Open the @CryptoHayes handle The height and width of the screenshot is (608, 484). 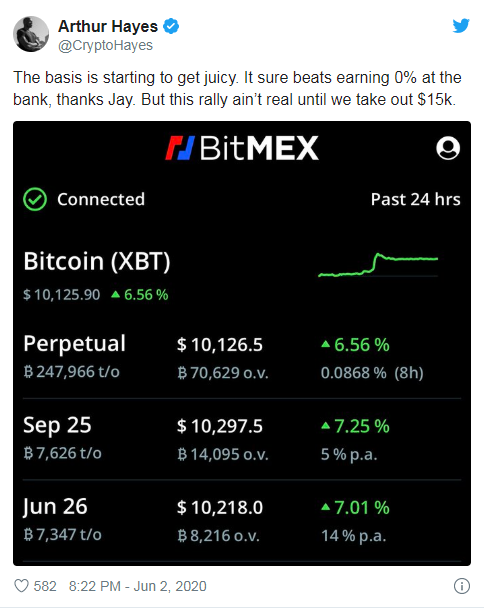point(105,45)
